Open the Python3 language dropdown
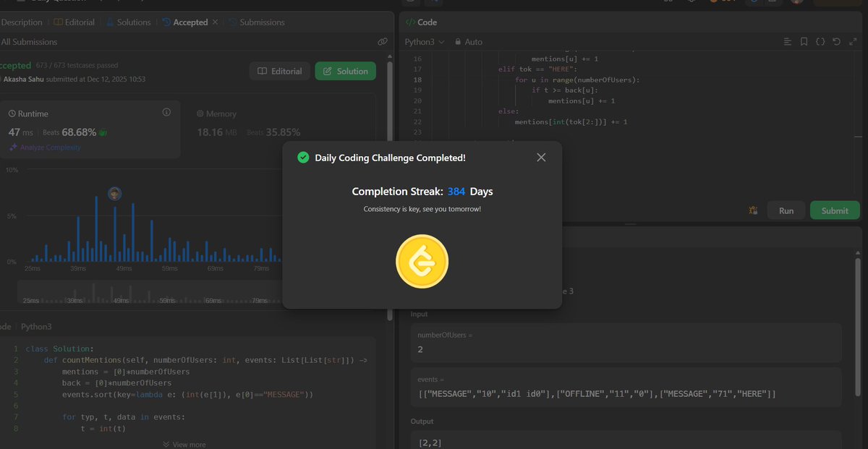The height and width of the screenshot is (449, 868). coord(423,41)
